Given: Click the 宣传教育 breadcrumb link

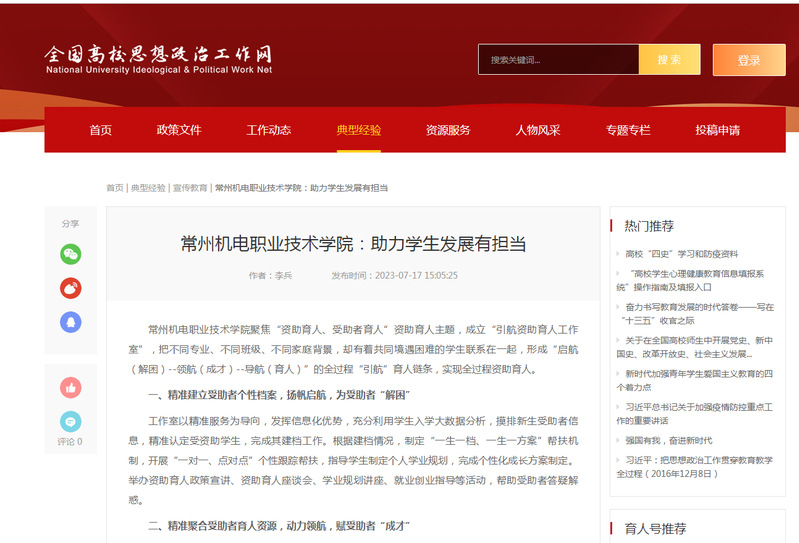Looking at the screenshot, I should (190, 188).
